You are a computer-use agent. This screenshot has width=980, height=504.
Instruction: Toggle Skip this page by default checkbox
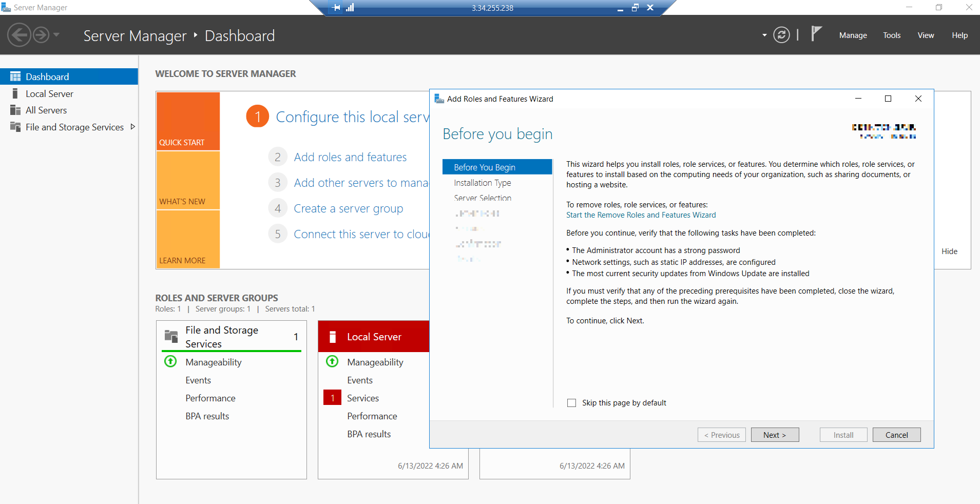[x=571, y=403]
